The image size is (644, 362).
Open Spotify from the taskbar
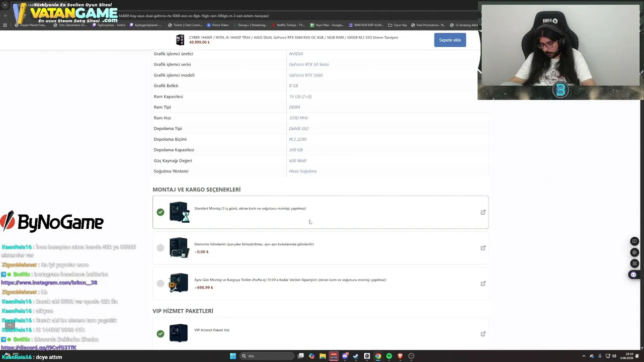[389, 356]
